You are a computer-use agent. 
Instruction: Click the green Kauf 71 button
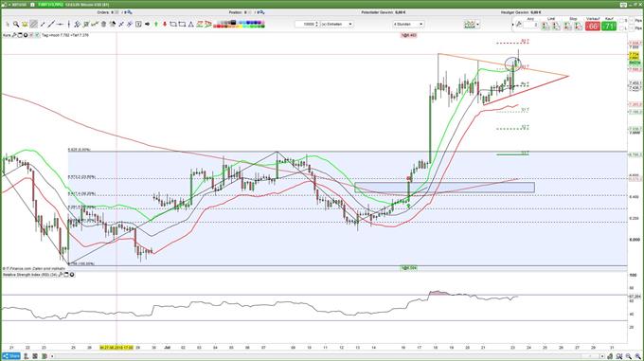[x=609, y=27]
